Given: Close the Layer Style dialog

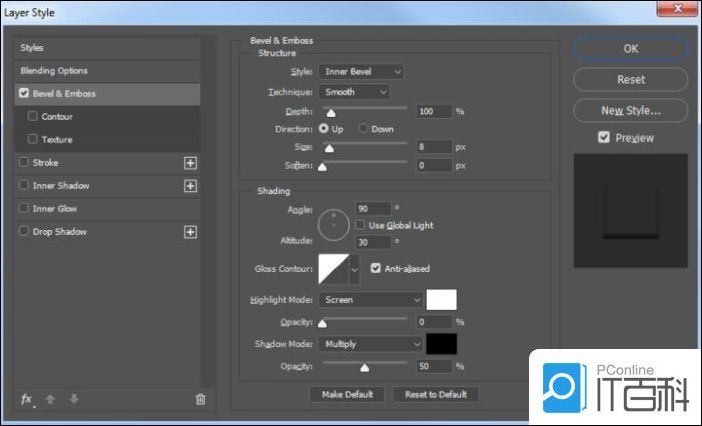Looking at the screenshot, I should click(x=677, y=8).
